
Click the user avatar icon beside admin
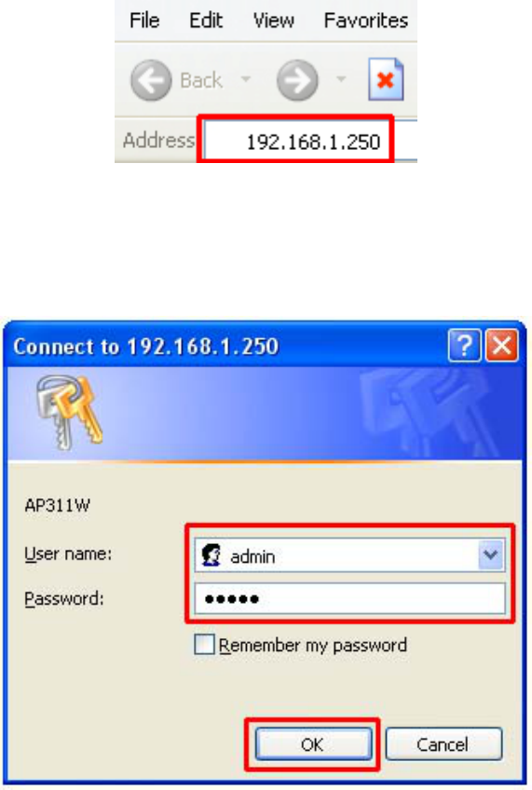click(x=211, y=554)
